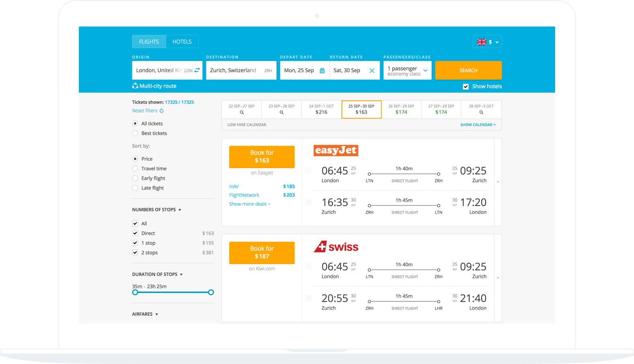
Task: Toggle the Show hotels checkbox
Action: pos(466,86)
